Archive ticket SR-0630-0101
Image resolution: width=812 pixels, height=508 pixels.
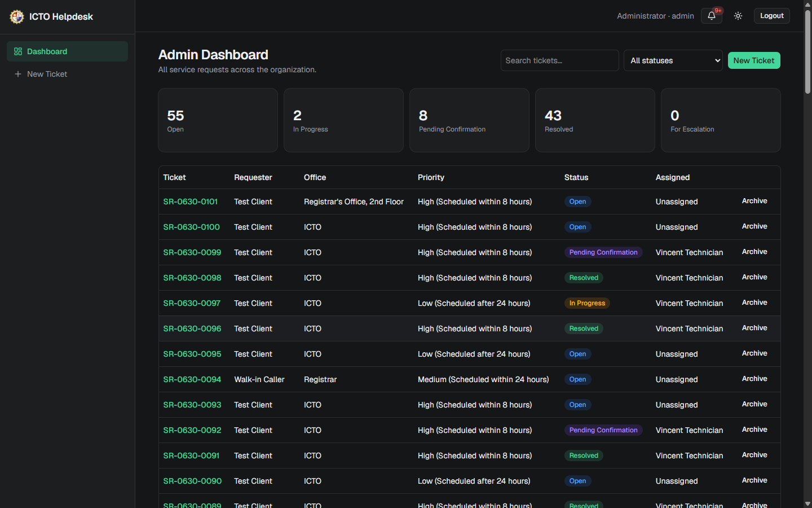[x=754, y=201]
